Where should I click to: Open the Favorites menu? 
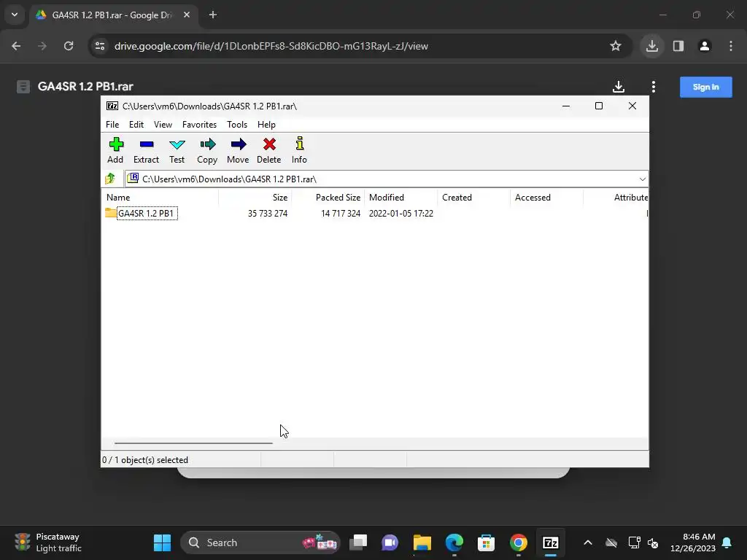tap(199, 124)
